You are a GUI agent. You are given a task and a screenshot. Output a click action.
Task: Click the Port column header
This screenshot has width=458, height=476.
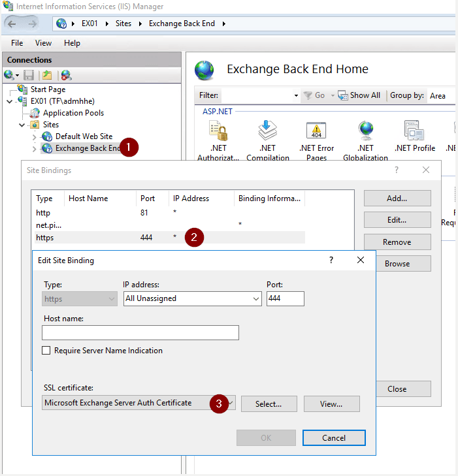[152, 198]
